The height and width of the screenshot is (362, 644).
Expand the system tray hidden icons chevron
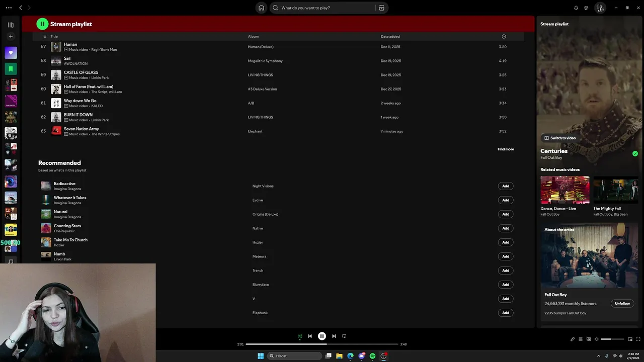pos(599,356)
